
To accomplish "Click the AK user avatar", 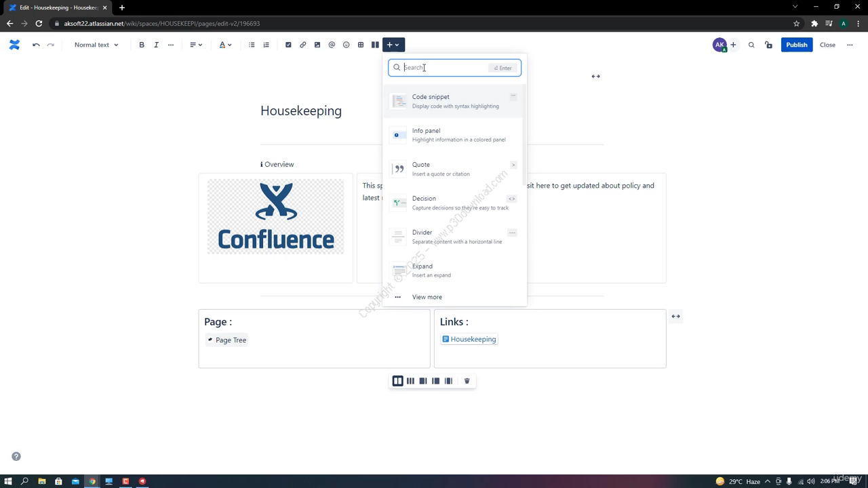I will (x=719, y=45).
